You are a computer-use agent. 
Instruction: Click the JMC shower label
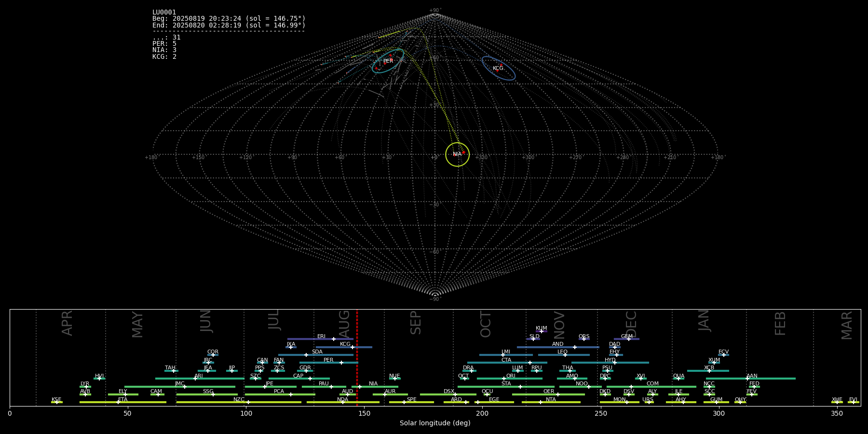tap(180, 384)
